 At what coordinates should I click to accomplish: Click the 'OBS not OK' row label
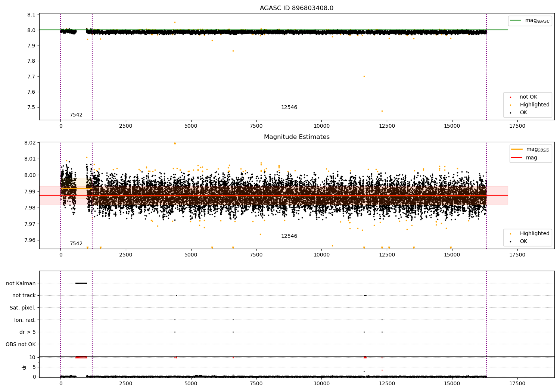pyautogui.click(x=21, y=344)
